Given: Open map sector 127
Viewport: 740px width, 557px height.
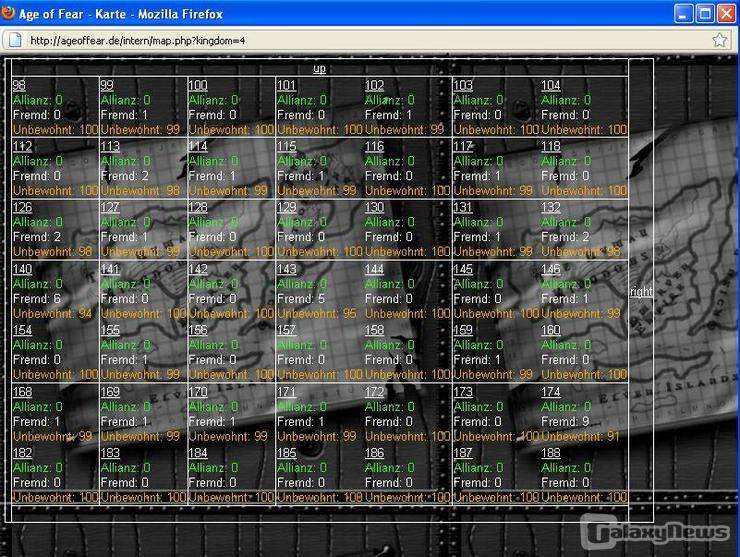Looking at the screenshot, I should point(110,207).
